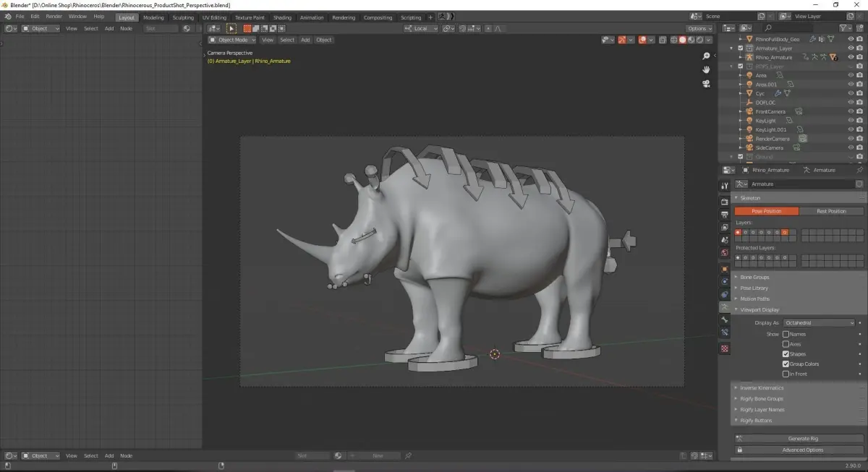The image size is (868, 472).
Task: Switch to the Shading workspace tab
Action: [282, 17]
